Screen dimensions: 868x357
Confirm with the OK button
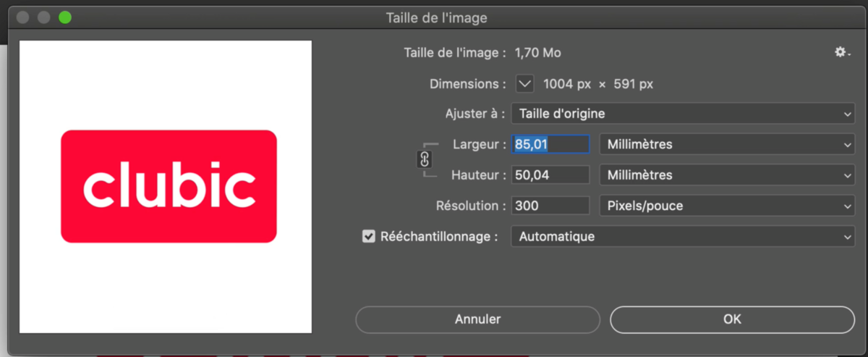point(732,319)
